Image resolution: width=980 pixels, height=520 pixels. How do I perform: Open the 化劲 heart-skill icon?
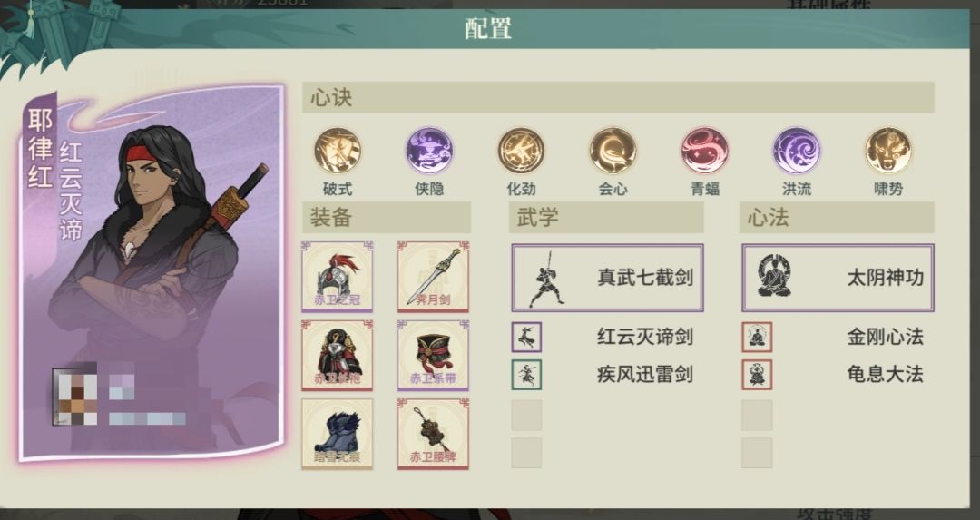click(x=521, y=151)
